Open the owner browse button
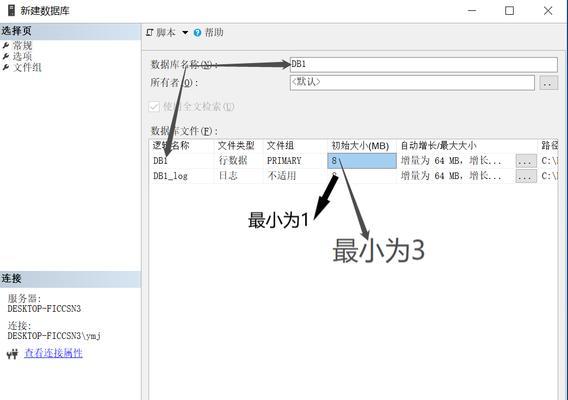The height and width of the screenshot is (400, 568). click(548, 83)
